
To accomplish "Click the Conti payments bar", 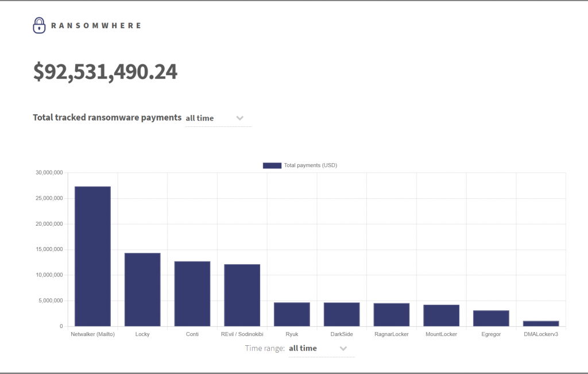I will point(192,294).
